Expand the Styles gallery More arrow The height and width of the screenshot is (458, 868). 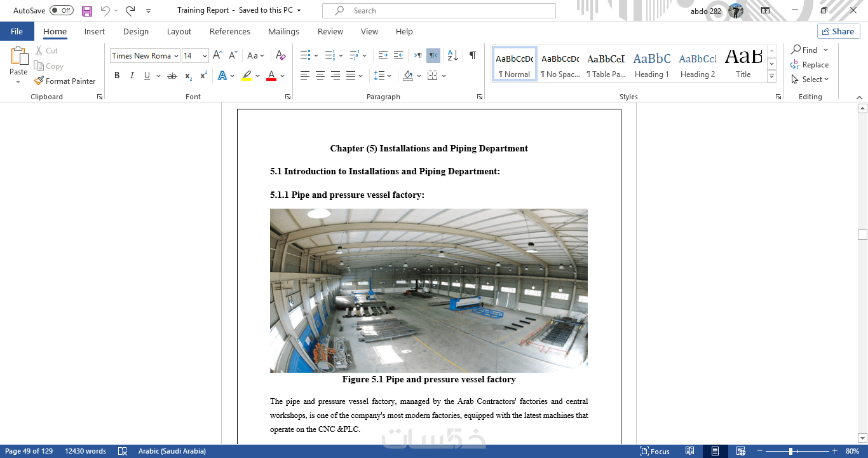tap(772, 76)
